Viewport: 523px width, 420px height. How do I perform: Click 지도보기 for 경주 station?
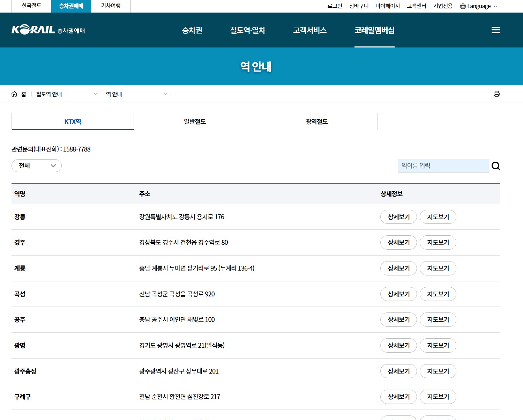coord(438,242)
